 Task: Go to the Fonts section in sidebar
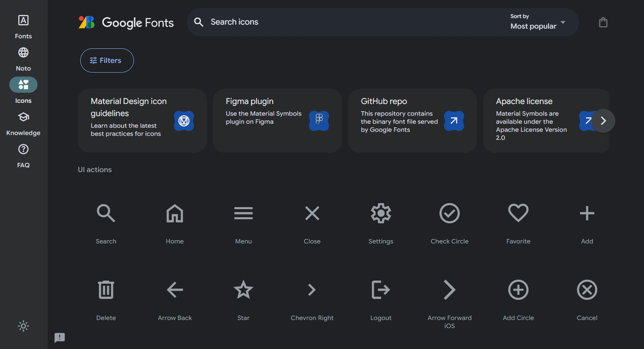23,27
